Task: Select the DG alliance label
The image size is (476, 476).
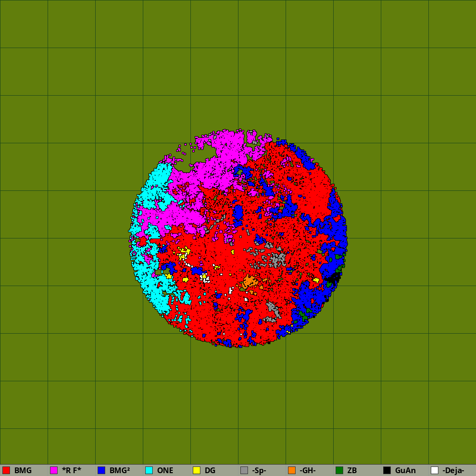Action: [210, 470]
